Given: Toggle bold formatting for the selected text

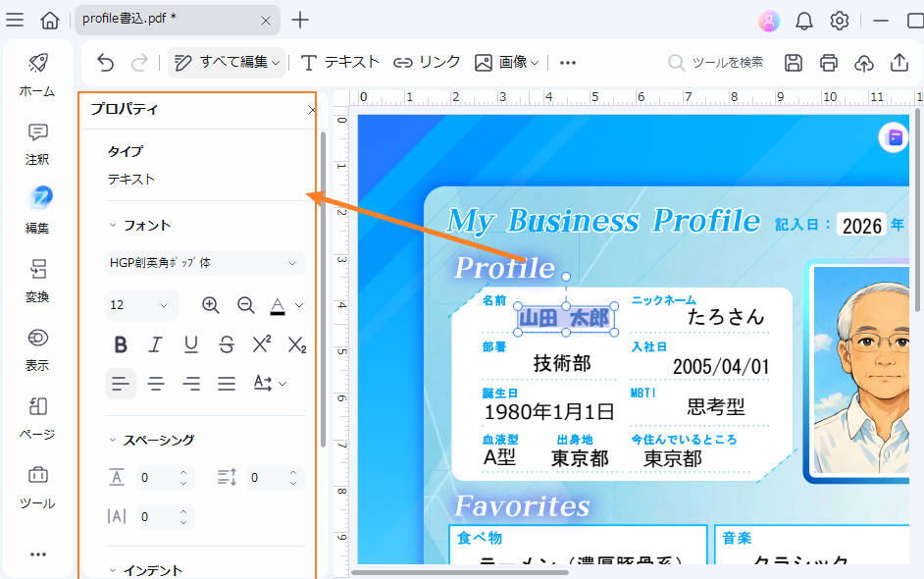Looking at the screenshot, I should 121,344.
